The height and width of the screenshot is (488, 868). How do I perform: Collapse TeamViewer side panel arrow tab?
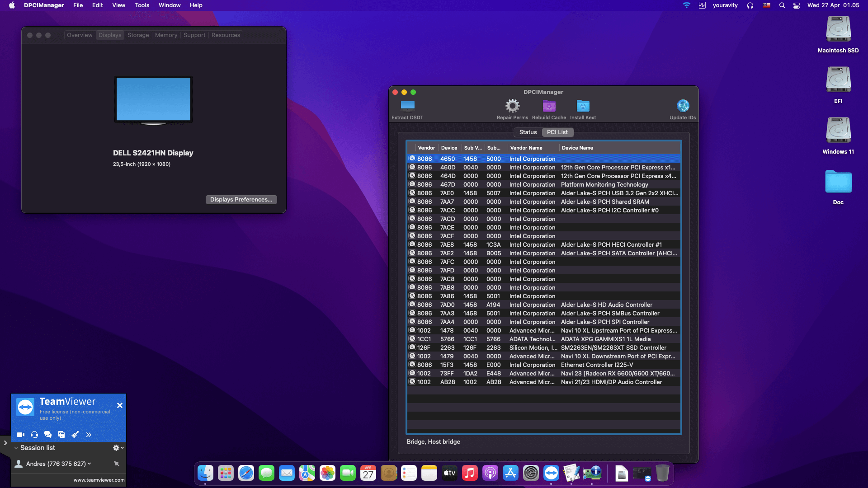coord(5,443)
